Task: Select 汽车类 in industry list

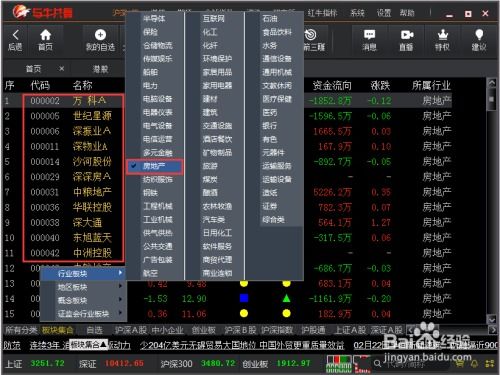Action: pos(214,220)
